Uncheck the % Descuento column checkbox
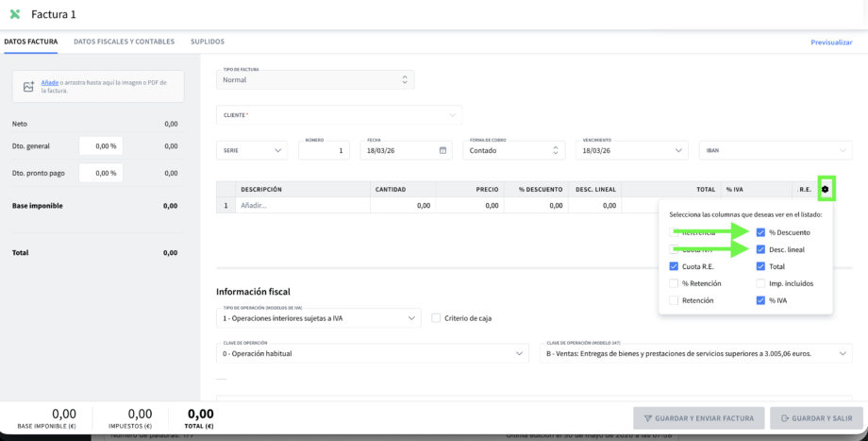The height and width of the screenshot is (441, 868). [760, 232]
